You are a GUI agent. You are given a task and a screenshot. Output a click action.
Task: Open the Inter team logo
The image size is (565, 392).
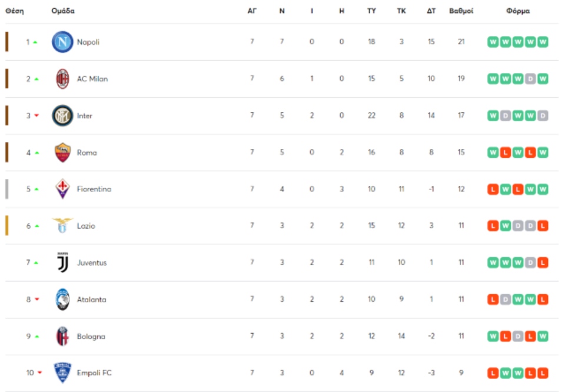click(x=62, y=115)
